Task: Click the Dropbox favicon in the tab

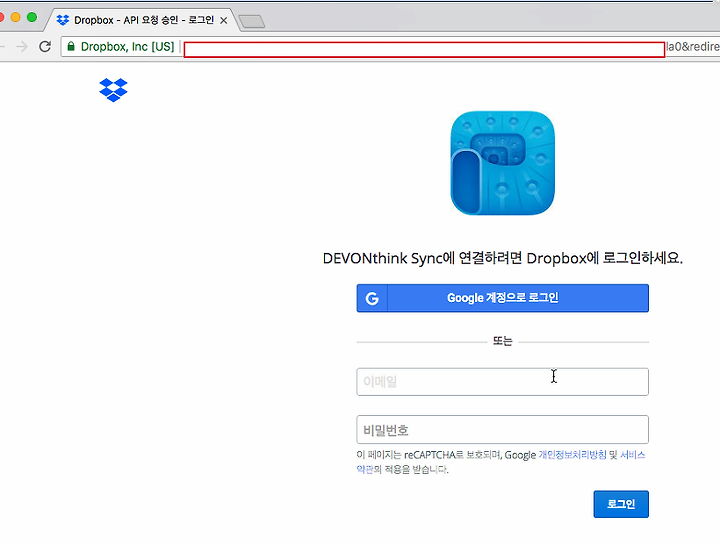Action: 63,20
